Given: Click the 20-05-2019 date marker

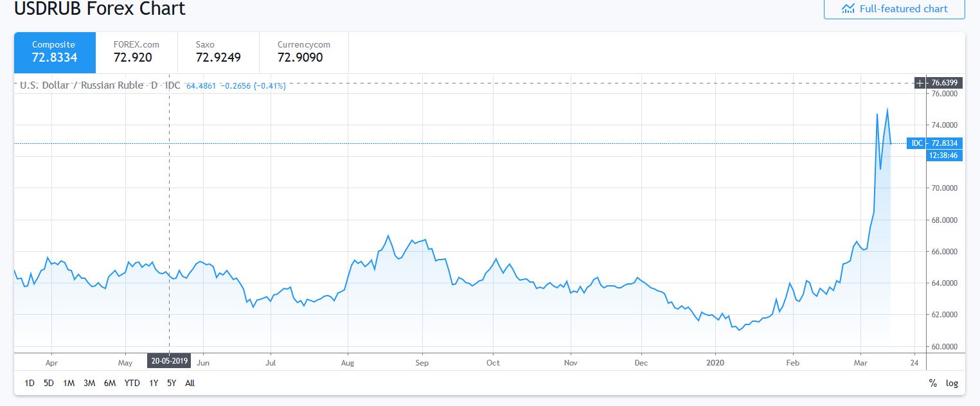Looking at the screenshot, I should pos(169,360).
